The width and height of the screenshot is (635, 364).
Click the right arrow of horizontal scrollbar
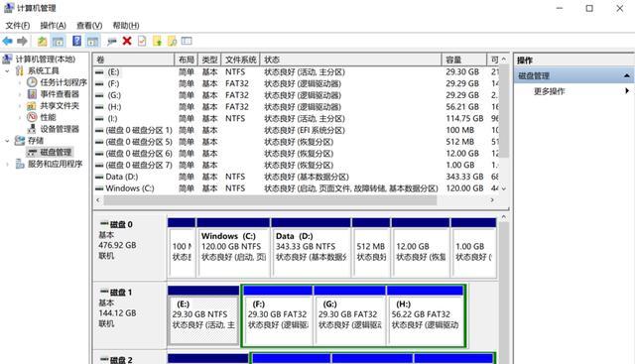click(492, 200)
